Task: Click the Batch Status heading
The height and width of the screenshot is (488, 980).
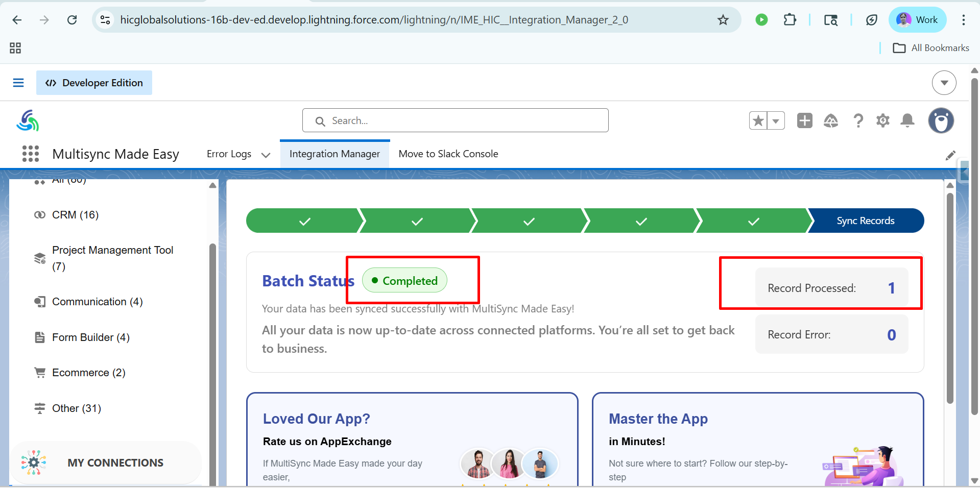Action: tap(308, 281)
